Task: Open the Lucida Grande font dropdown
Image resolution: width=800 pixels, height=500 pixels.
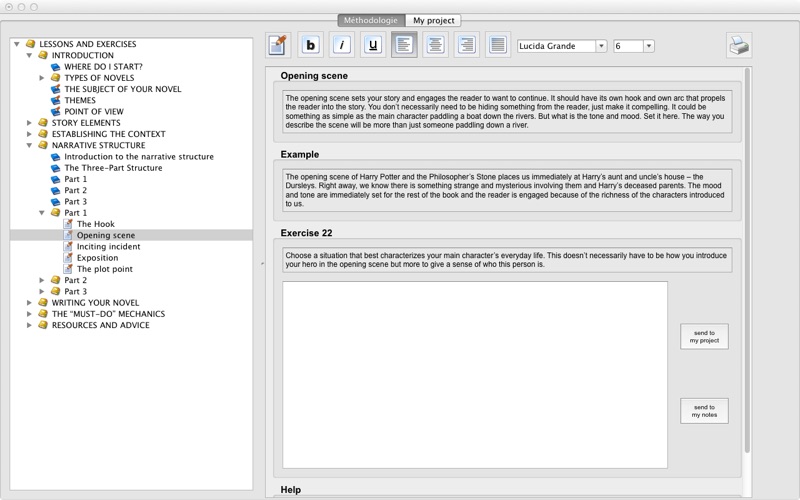Action: pyautogui.click(x=561, y=46)
